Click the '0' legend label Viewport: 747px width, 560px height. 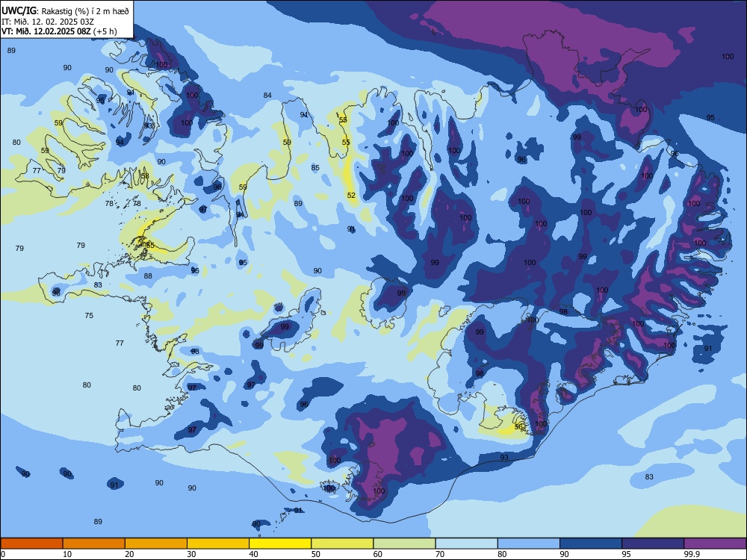coord(3,554)
